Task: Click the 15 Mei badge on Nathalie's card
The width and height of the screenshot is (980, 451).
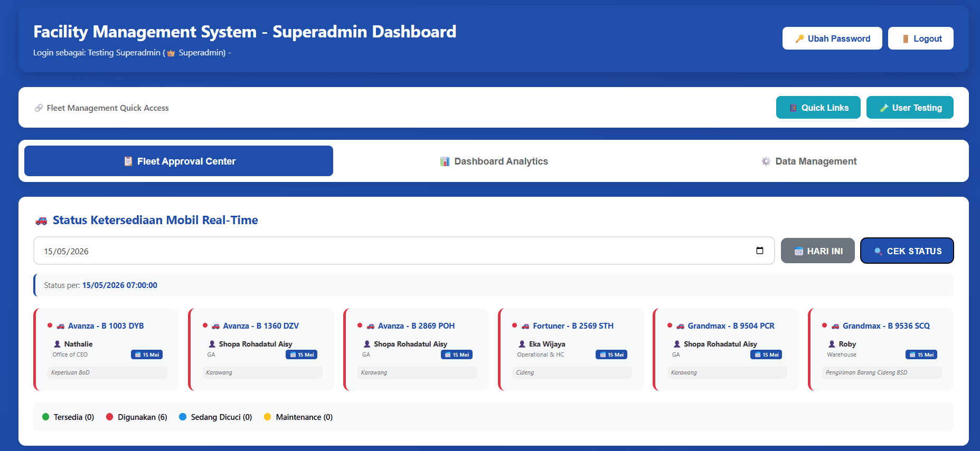Action: pyautogui.click(x=147, y=354)
